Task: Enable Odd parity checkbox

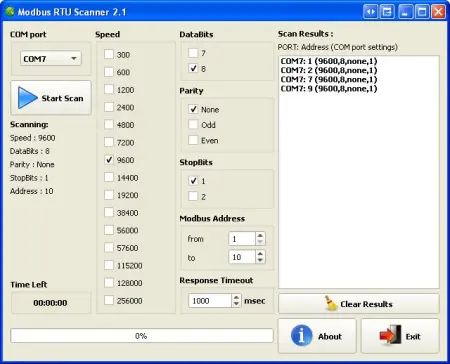Action: point(193,124)
